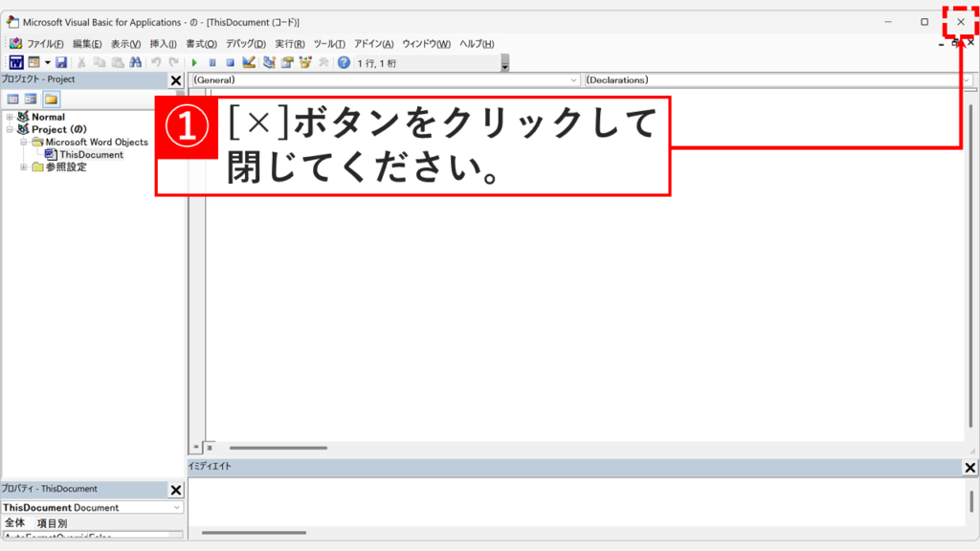The width and height of the screenshot is (980, 551).
Task: Run the macro with the Run Sub icon
Action: pos(195,61)
